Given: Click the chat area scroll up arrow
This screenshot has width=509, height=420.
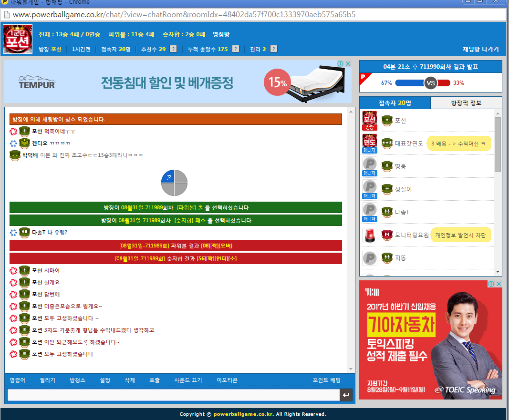Looking at the screenshot, I should pyautogui.click(x=351, y=112).
